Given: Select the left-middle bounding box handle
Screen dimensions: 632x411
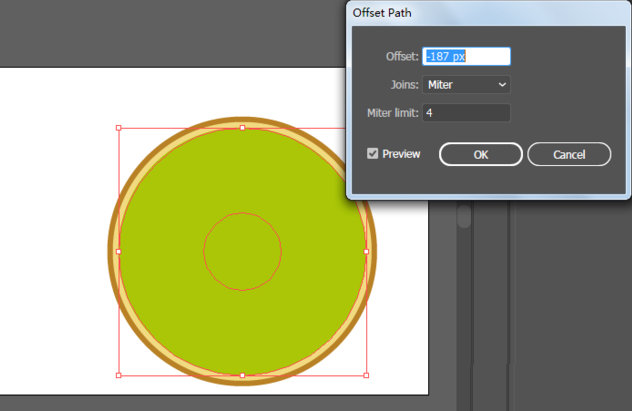Looking at the screenshot, I should coord(118,251).
